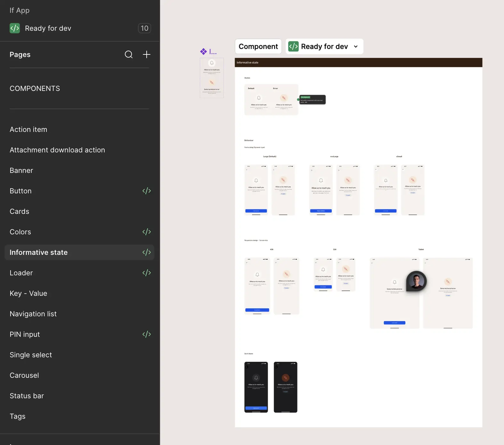Image resolution: width=504 pixels, height=445 pixels.
Task: Click the Component button
Action: pos(258,46)
